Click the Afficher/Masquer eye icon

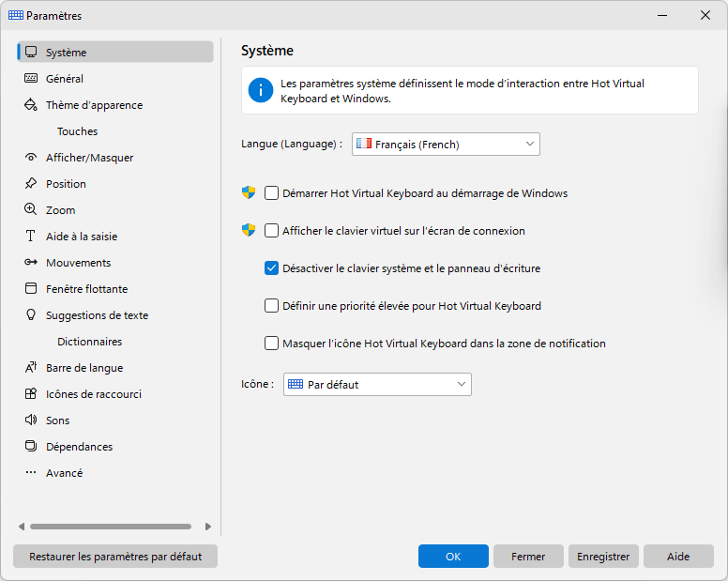(x=31, y=158)
